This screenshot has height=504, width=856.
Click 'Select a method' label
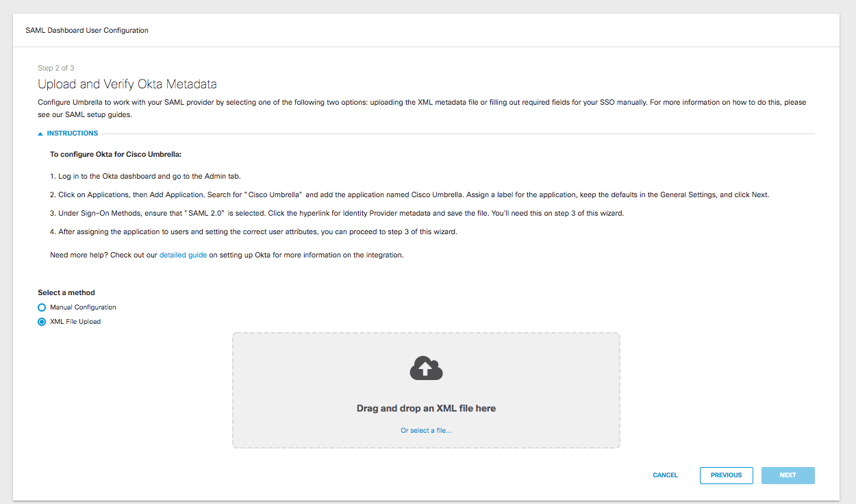(x=66, y=292)
